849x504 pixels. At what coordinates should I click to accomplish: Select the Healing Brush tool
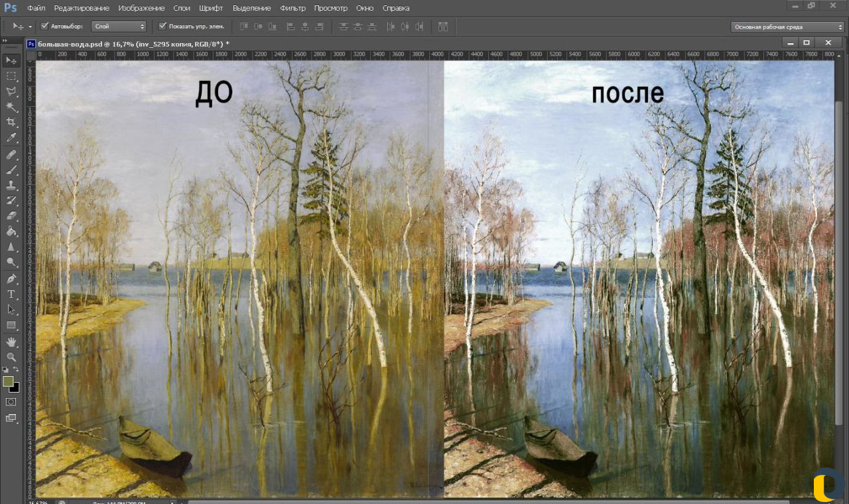11,155
